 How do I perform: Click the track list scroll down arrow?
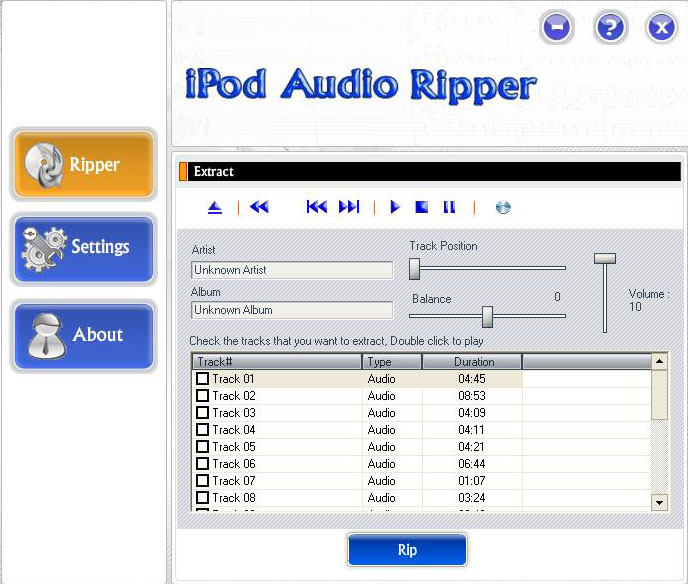(x=659, y=502)
